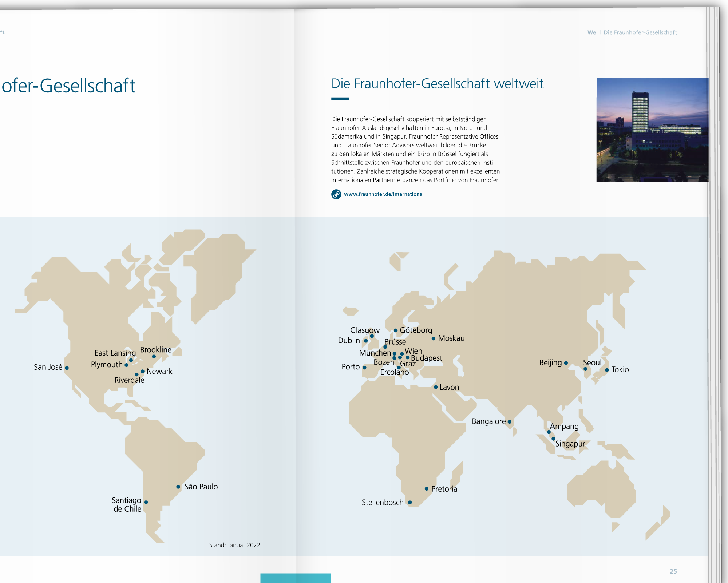Click the link icon beside fraunhofer.de URL
This screenshot has width=728, height=583.
tap(336, 194)
